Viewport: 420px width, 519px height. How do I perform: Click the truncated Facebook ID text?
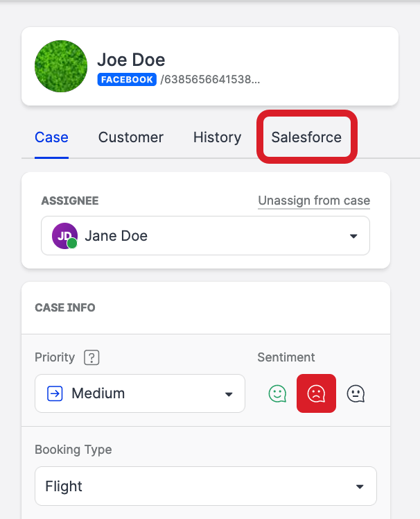[x=210, y=80]
